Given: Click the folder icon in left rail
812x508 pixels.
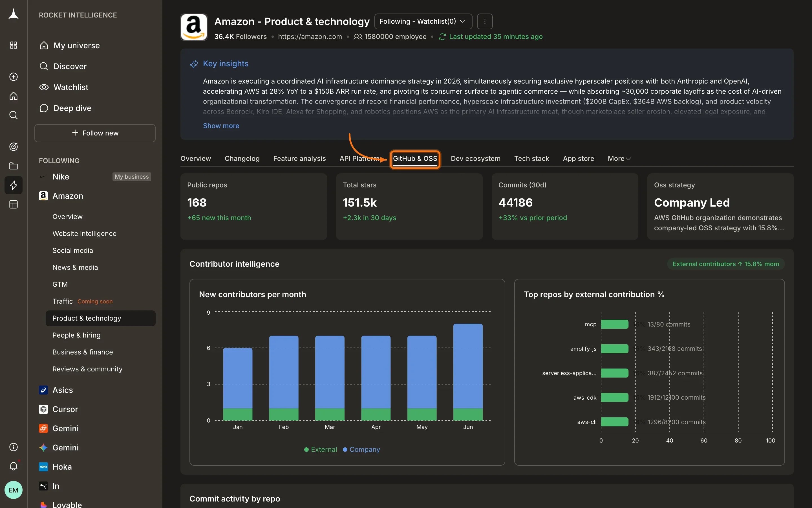Looking at the screenshot, I should tap(14, 166).
